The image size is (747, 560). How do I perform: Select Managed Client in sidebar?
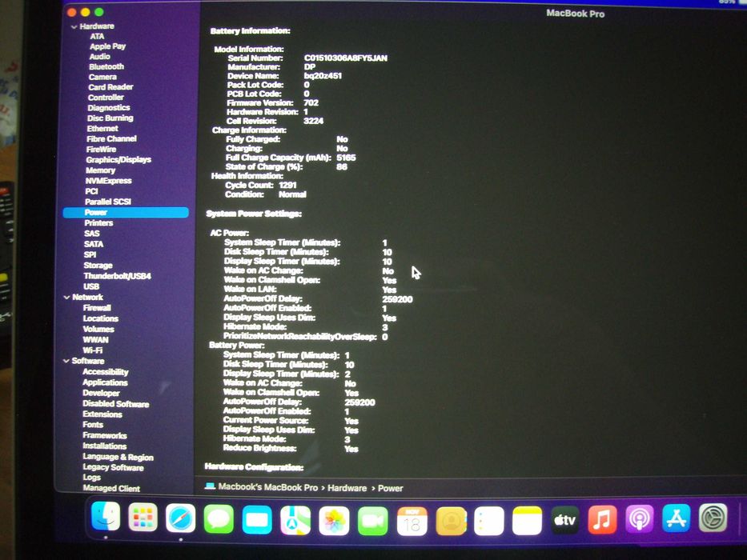coord(111,488)
